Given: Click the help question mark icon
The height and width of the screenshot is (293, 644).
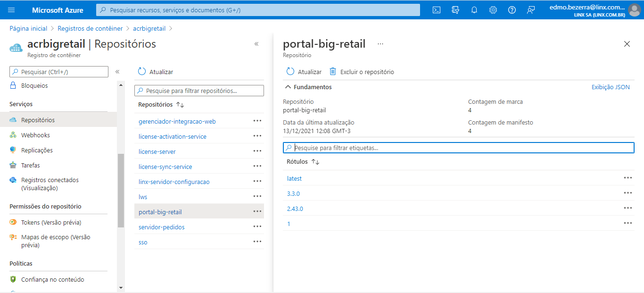Looking at the screenshot, I should pos(512,10).
